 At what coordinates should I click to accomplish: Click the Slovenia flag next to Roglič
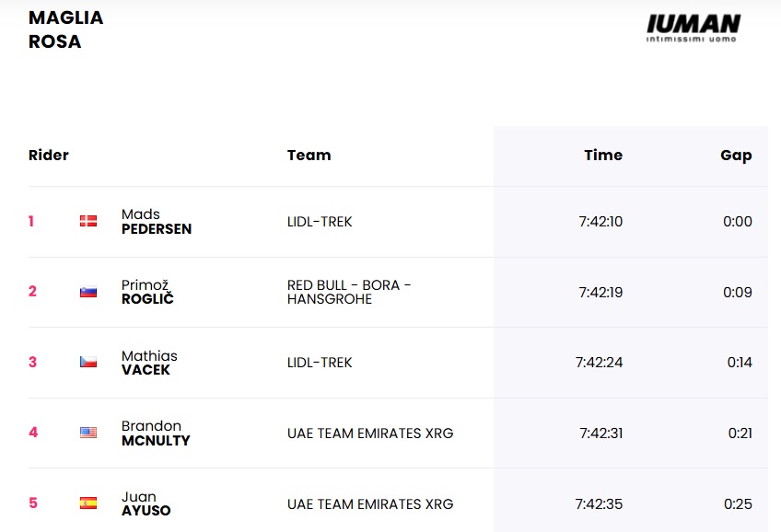[88, 292]
